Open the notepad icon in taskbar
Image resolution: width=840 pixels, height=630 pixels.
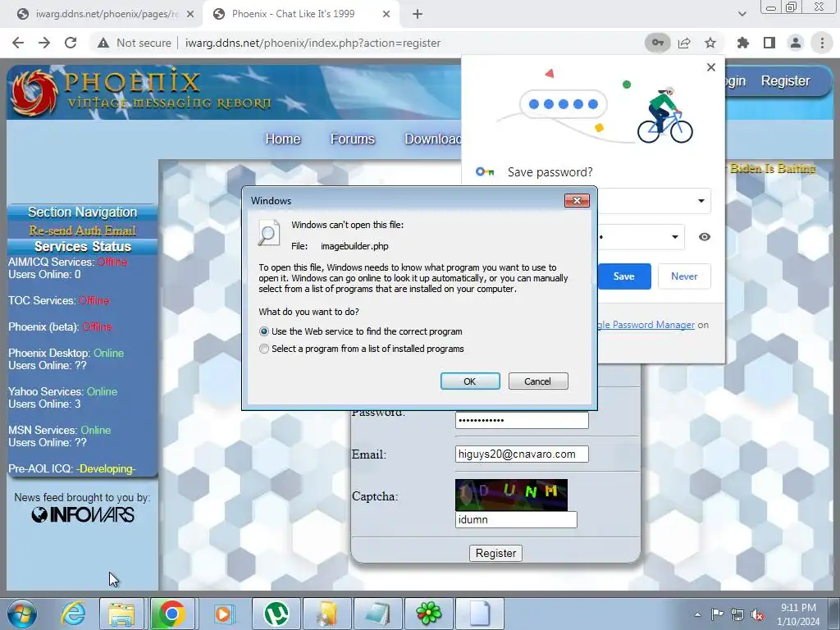[377, 614]
